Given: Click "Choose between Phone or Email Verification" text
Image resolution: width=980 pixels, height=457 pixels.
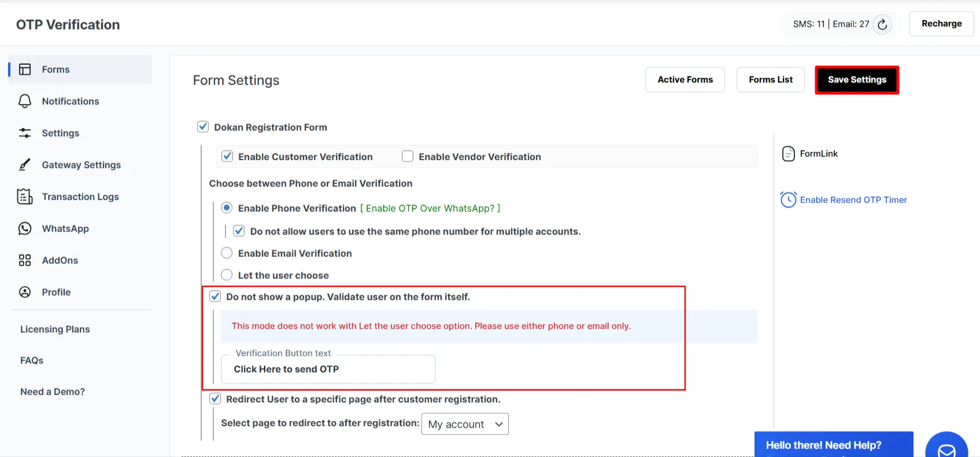Looking at the screenshot, I should click(310, 183).
